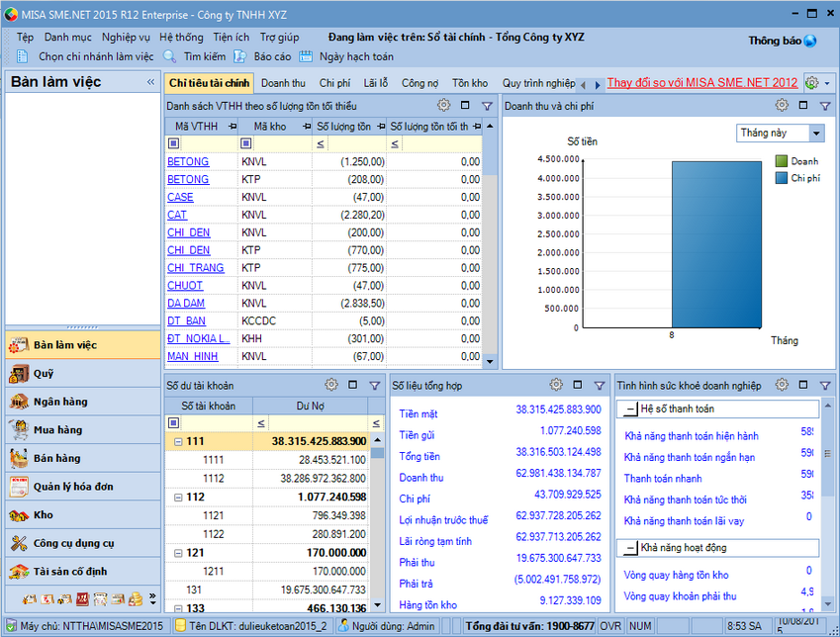Click the dashboard gear beside the MISA 2012 link

pyautogui.click(x=812, y=83)
